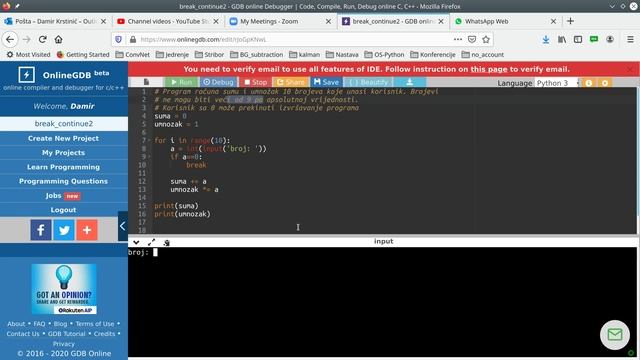Beautify the source code
This screenshot has width=640, height=360.
point(368,82)
